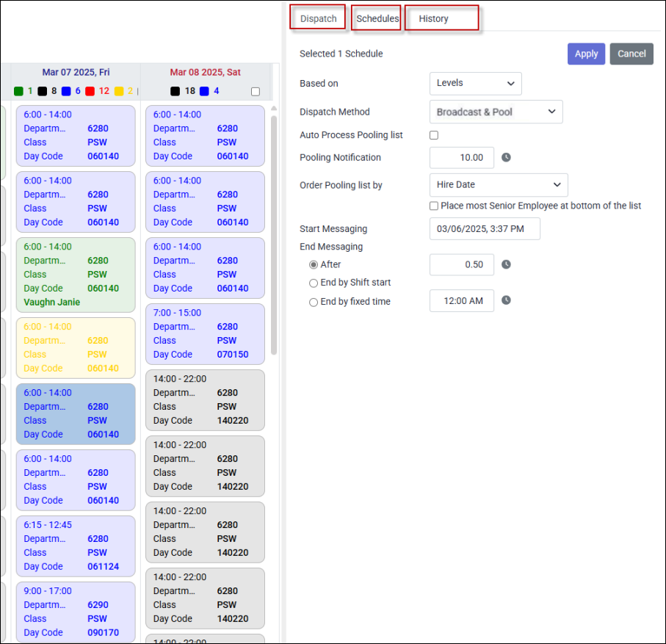Click the blue status swatch showing 4

tap(204, 91)
